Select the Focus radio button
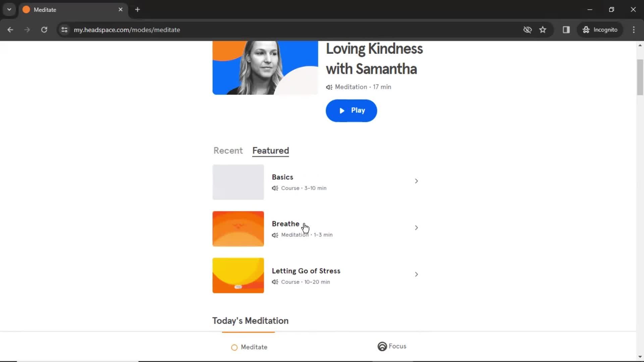Viewport: 644px width, 362px height. 382,346
